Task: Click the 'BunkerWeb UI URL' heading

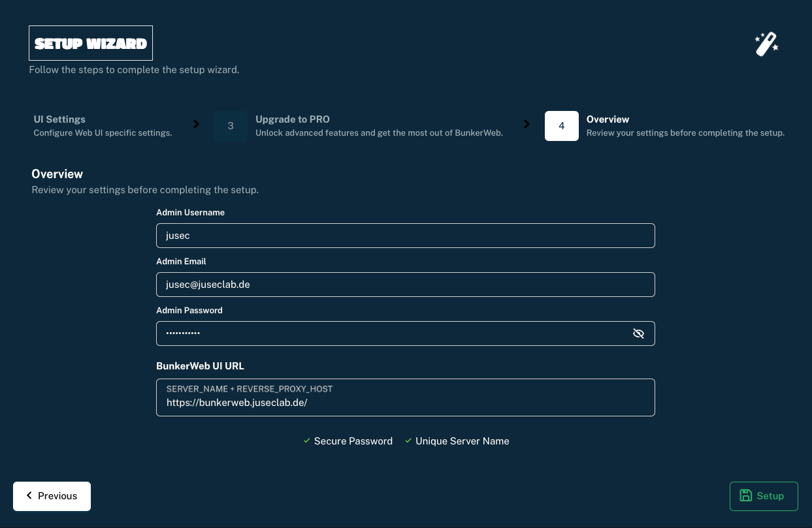Action: (200, 366)
